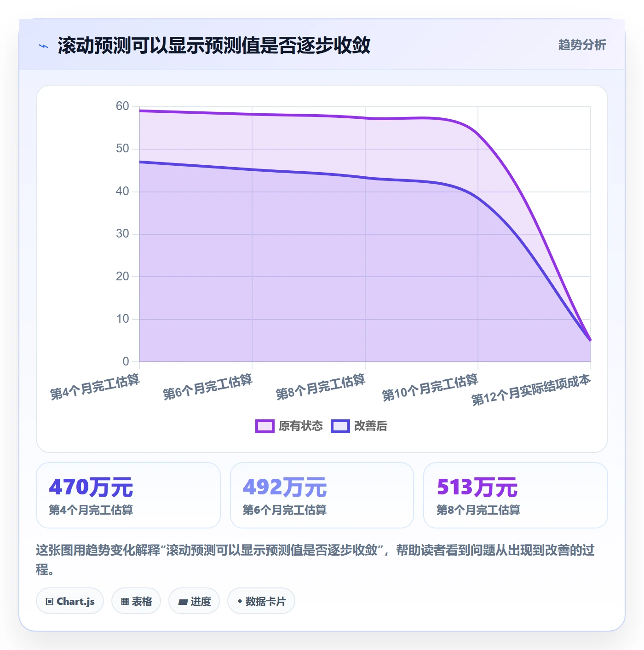Select the 表格 tag
The height and width of the screenshot is (650, 644).
(x=136, y=601)
